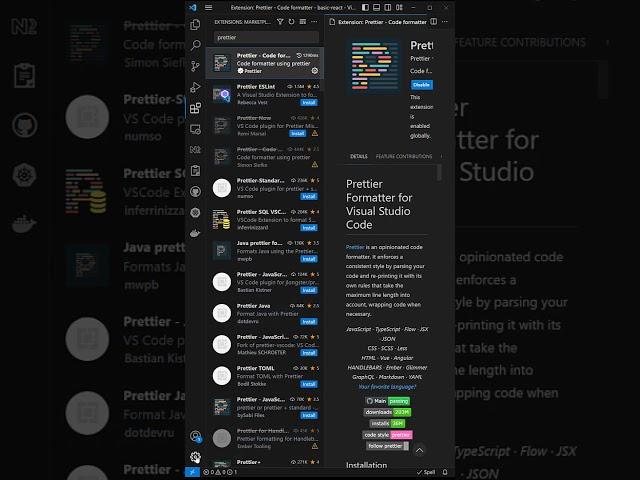Viewport: 640px width, 480px height.
Task: Install Prettier Java extension by dotdevru
Action: (309, 322)
